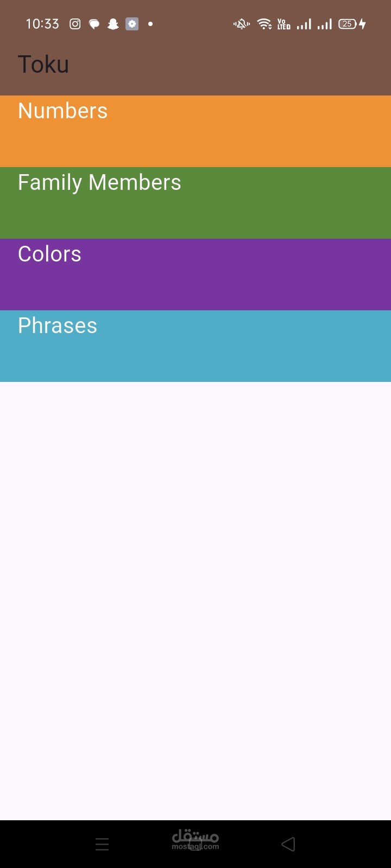This screenshot has height=868, width=391.
Task: Click the Toku app title
Action: pos(43,65)
